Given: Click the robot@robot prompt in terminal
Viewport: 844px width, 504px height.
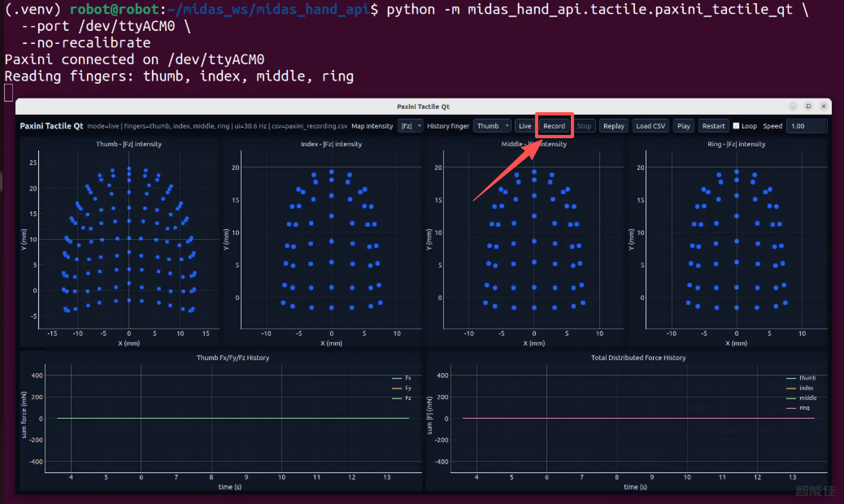Looking at the screenshot, I should click(x=114, y=9).
